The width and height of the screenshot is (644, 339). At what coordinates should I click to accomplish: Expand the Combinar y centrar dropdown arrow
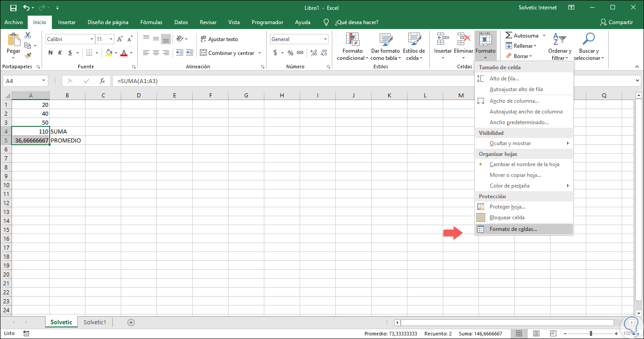click(259, 53)
